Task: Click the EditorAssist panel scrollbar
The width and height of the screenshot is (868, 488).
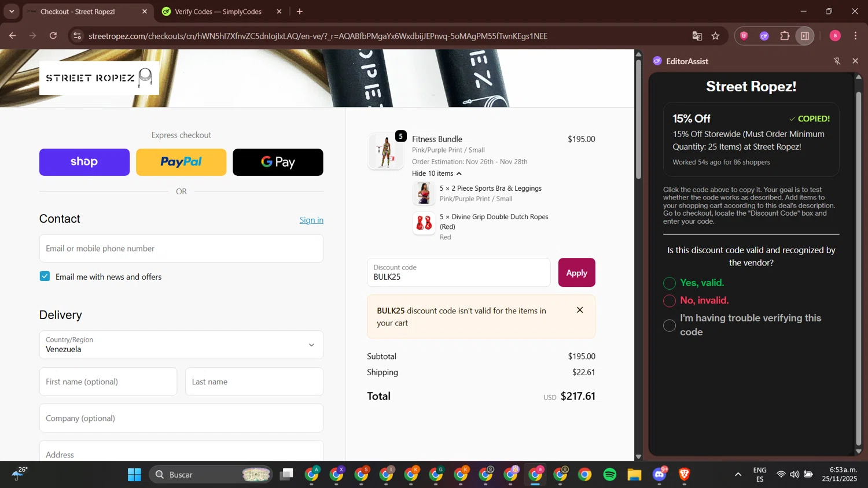Action: point(859,269)
